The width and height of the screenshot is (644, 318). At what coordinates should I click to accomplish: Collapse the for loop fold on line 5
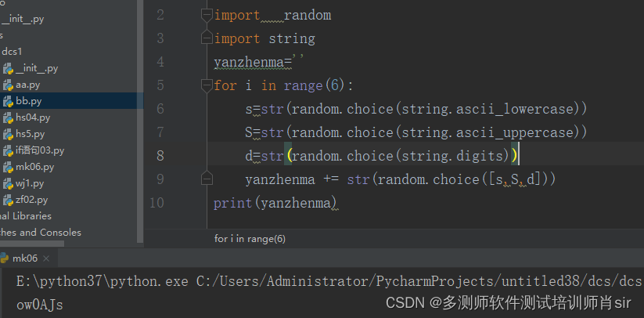coord(207,85)
